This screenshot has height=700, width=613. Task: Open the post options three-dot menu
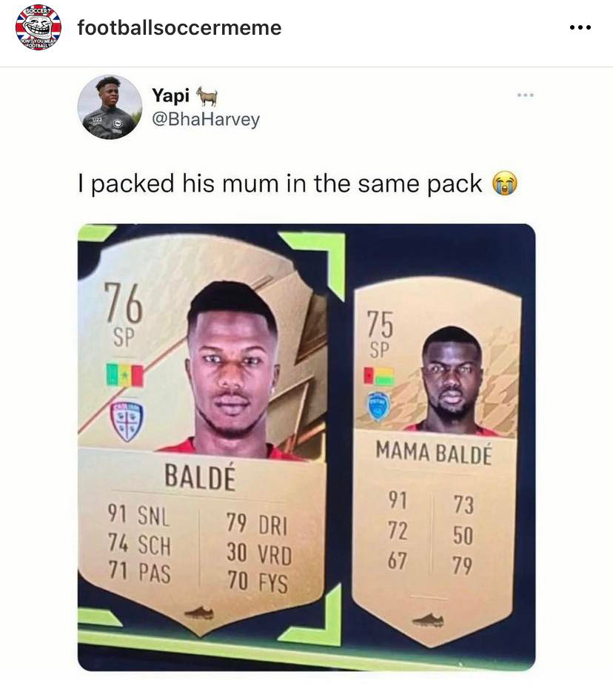coord(580,27)
